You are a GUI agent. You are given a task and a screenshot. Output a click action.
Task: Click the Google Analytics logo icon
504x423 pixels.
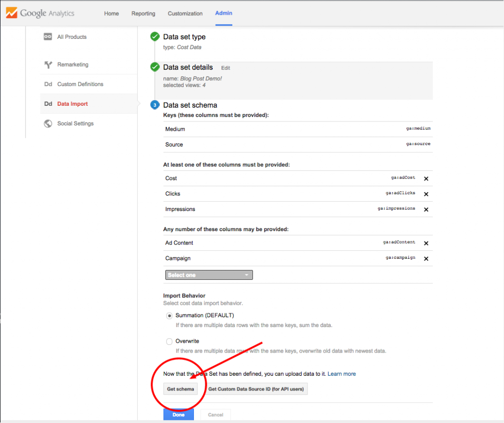coord(12,13)
